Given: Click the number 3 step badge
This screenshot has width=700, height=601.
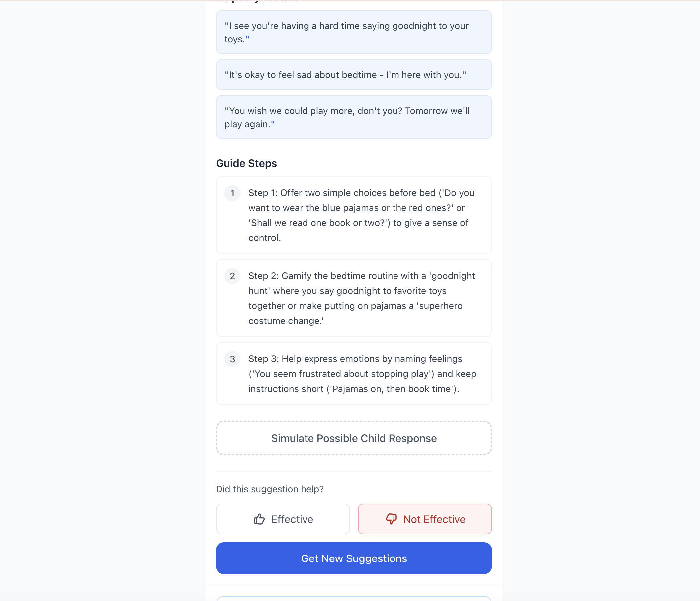Looking at the screenshot, I should [x=232, y=359].
